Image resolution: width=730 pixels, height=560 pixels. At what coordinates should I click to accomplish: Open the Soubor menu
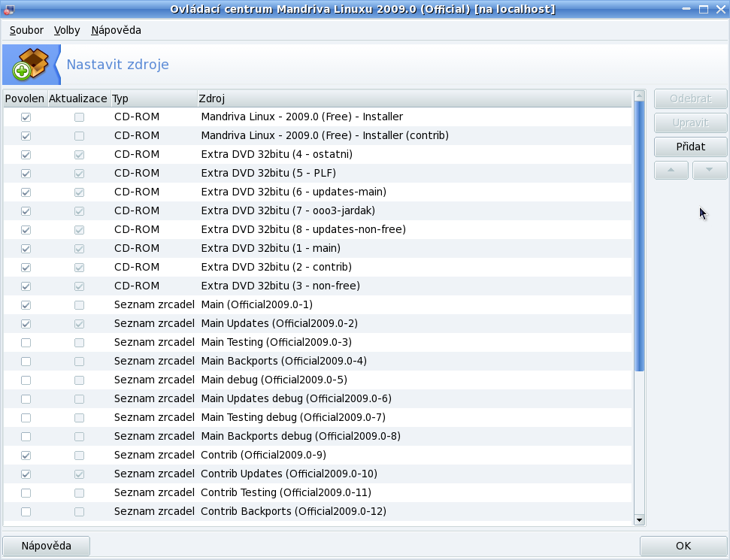pyautogui.click(x=26, y=30)
